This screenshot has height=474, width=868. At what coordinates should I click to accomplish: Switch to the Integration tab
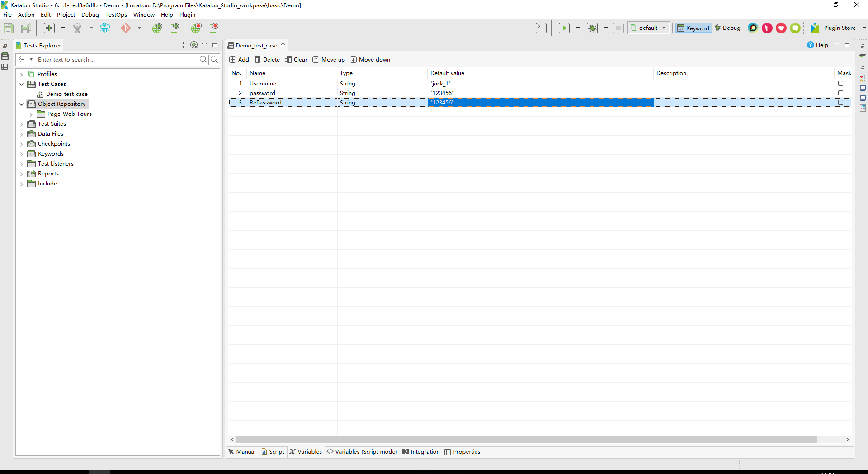tap(421, 452)
